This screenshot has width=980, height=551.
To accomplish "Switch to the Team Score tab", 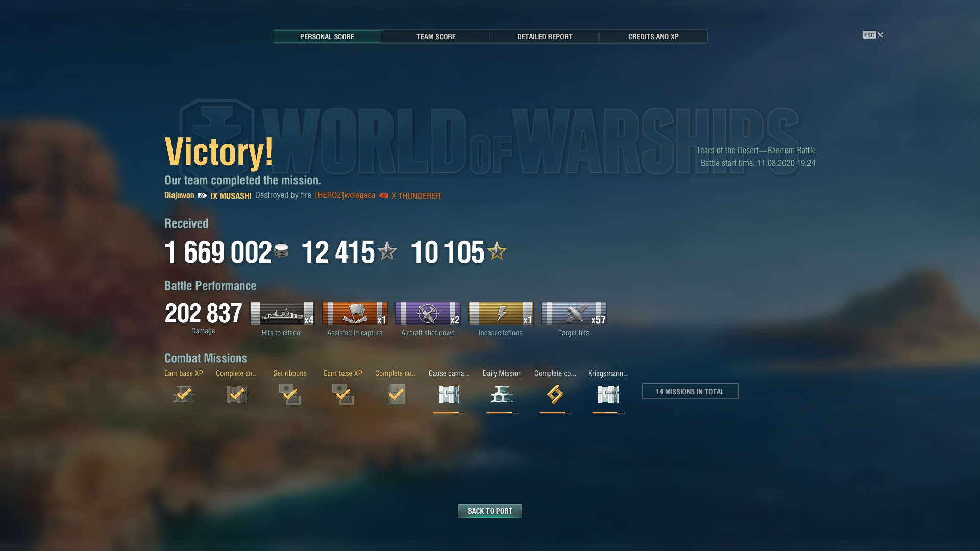I will (436, 37).
